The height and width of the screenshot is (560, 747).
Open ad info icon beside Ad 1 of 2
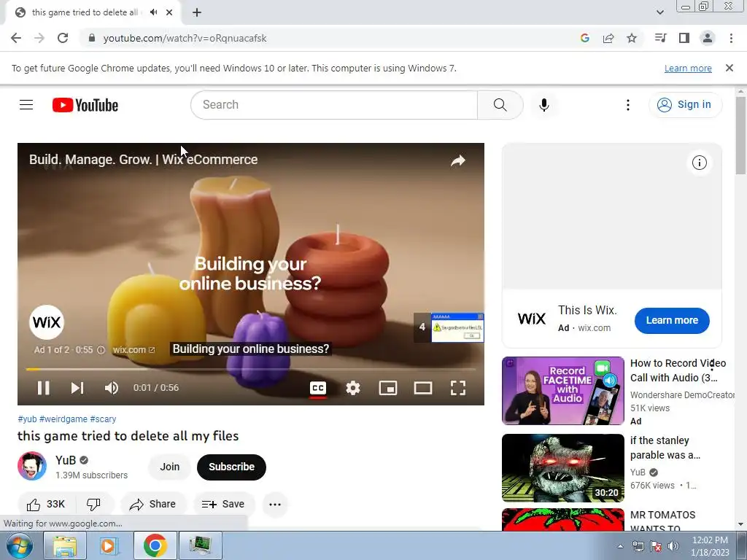[101, 350]
